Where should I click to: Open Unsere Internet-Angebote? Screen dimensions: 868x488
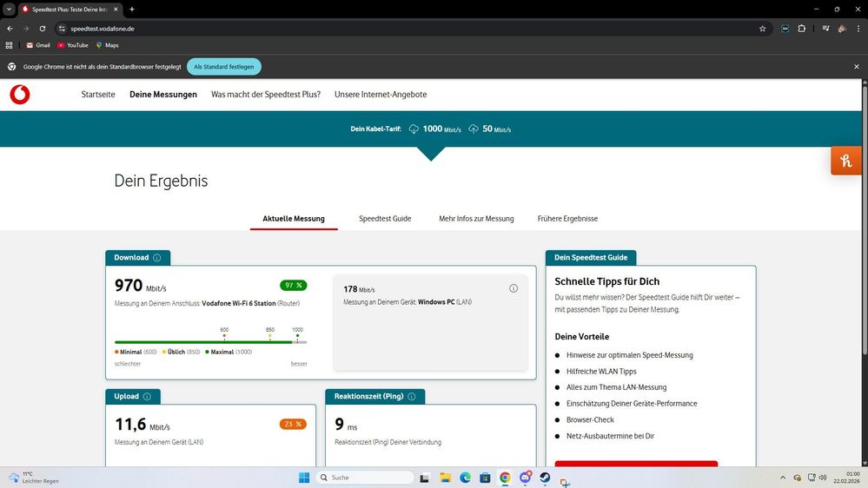coord(381,95)
